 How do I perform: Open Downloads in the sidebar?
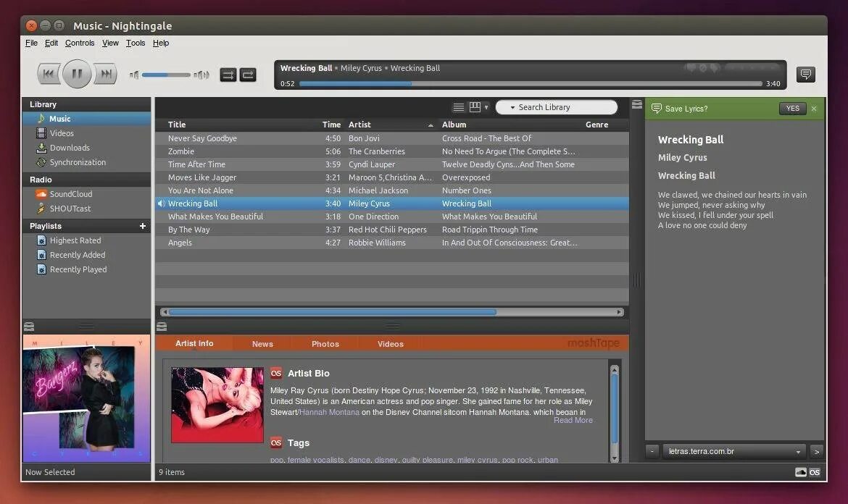tap(86, 148)
